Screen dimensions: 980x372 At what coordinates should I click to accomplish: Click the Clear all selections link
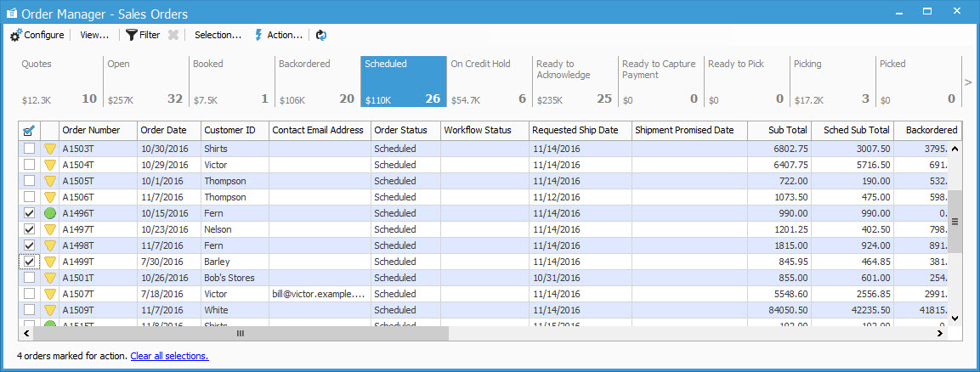(x=169, y=356)
